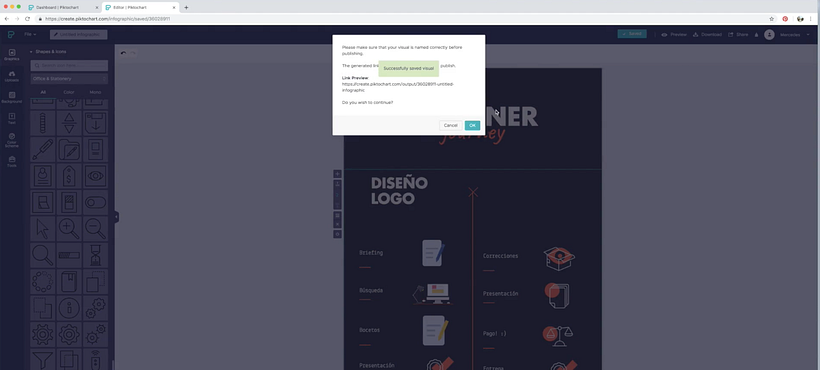Viewport: 820px width, 370px height.
Task: Insert the up-down triangles icon
Action: (69, 123)
